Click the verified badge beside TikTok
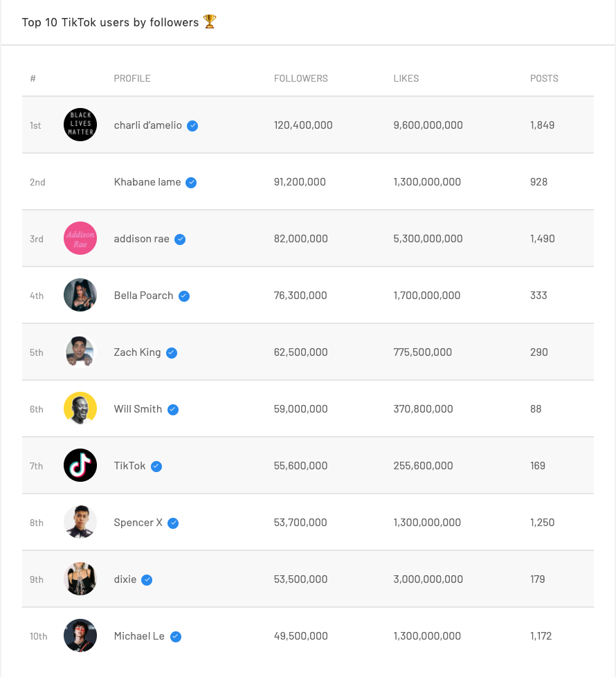Viewport: 616px width, 677px height. tap(156, 467)
